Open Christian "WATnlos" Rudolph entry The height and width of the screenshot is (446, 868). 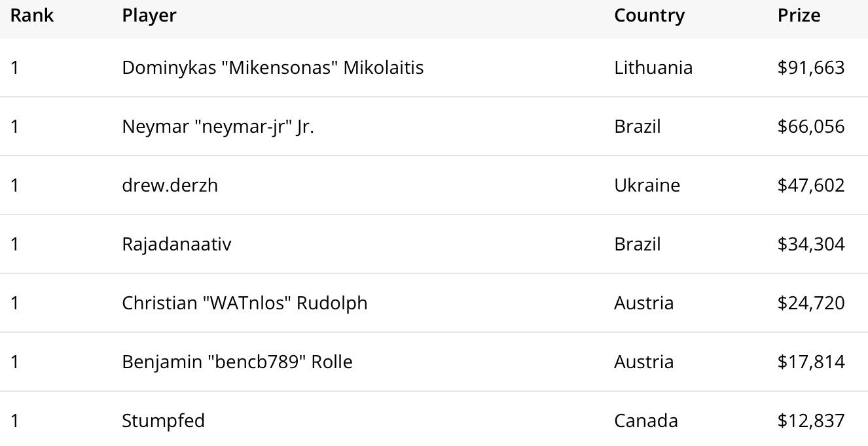click(244, 303)
